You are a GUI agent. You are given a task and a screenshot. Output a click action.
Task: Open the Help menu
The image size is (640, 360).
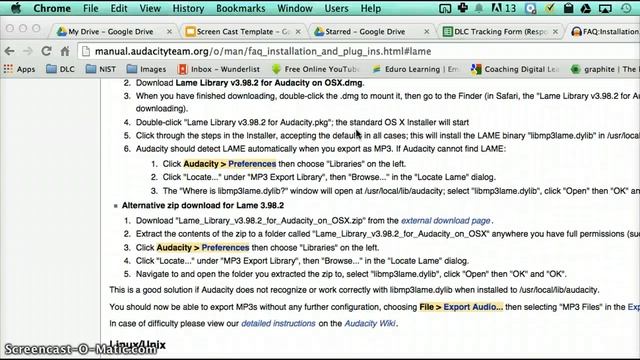click(371, 8)
